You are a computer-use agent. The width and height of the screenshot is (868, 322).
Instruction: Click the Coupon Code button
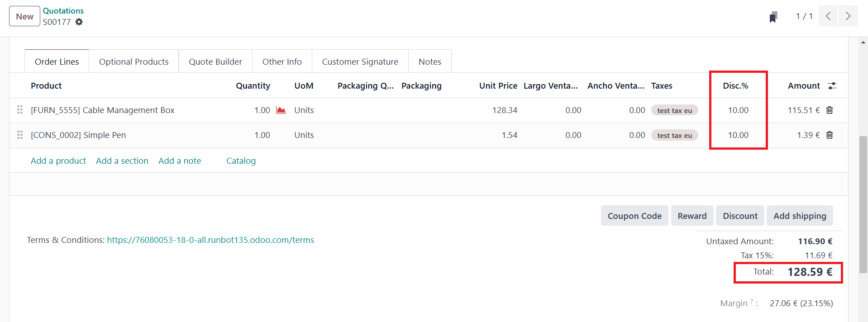[x=634, y=216]
